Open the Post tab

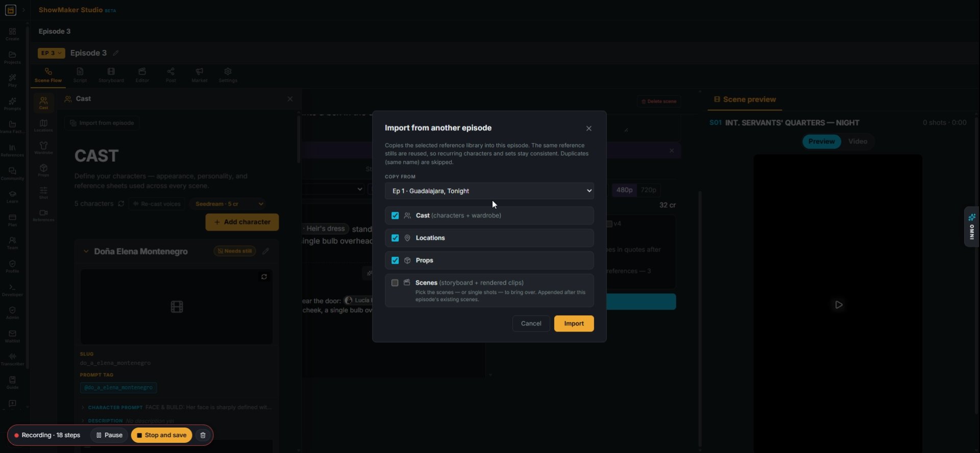point(170,74)
